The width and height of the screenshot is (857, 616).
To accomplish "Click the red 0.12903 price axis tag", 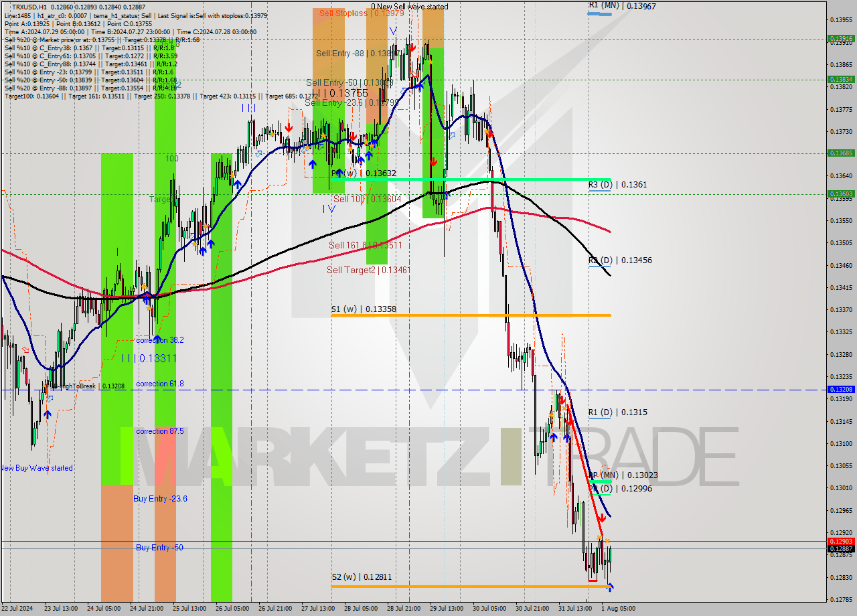I will tap(842, 541).
